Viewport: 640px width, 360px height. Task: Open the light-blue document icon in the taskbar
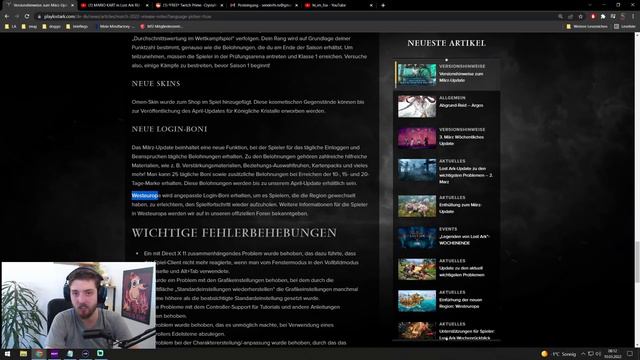coord(70,353)
